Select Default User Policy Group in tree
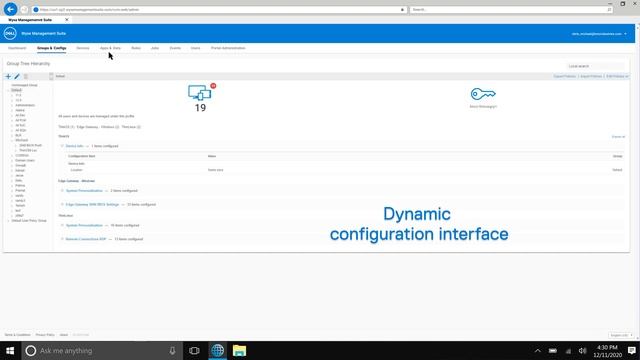This screenshot has height=360, width=640. pyautogui.click(x=29, y=221)
